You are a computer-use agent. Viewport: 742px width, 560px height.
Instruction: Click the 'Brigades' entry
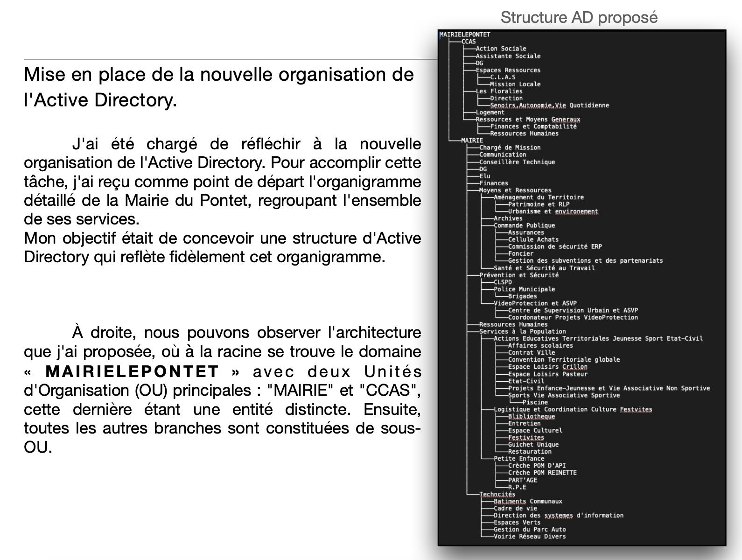523,296
